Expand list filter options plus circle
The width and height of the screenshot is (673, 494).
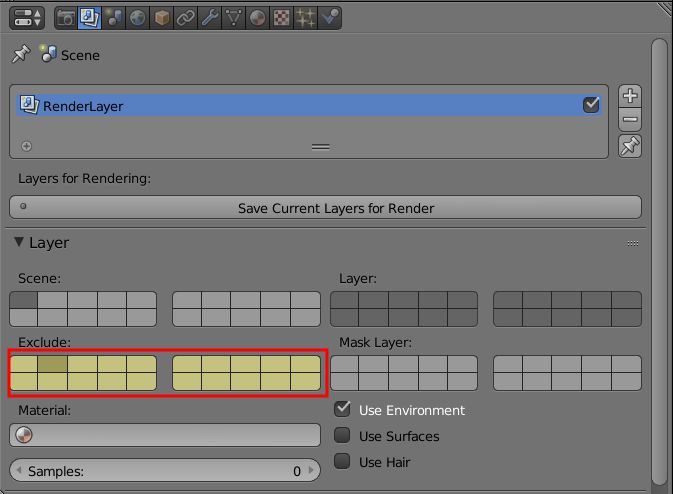pyautogui.click(x=26, y=146)
